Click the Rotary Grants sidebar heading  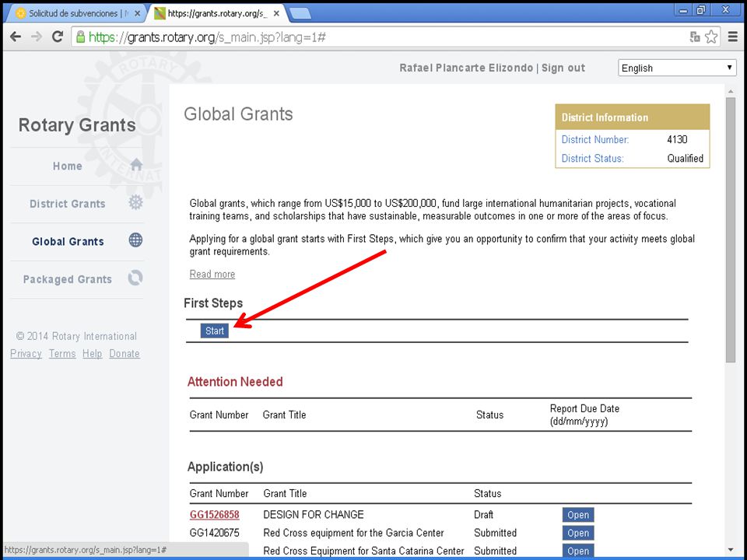coord(77,125)
